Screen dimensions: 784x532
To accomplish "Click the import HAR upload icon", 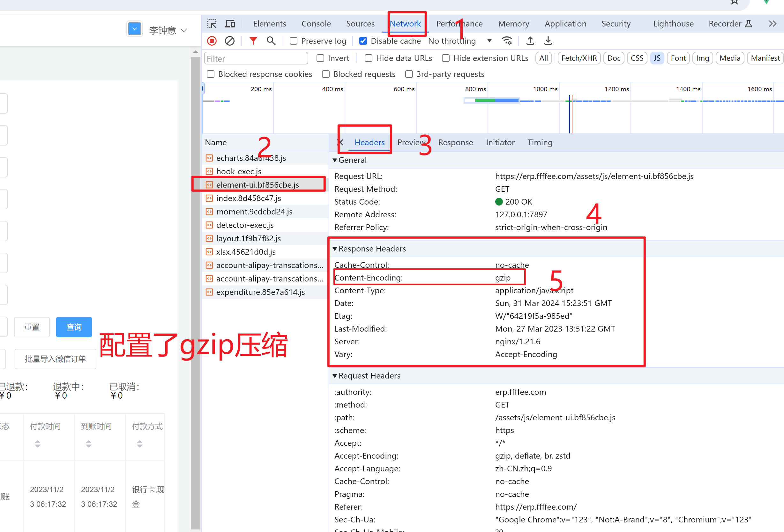I will tap(530, 41).
